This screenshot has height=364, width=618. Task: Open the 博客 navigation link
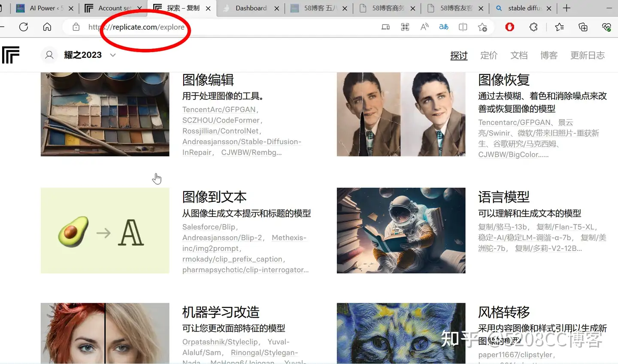tap(549, 55)
